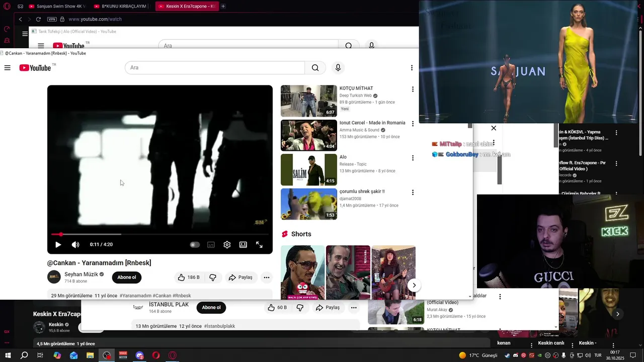Open Opera GX from taskbar

click(173, 355)
